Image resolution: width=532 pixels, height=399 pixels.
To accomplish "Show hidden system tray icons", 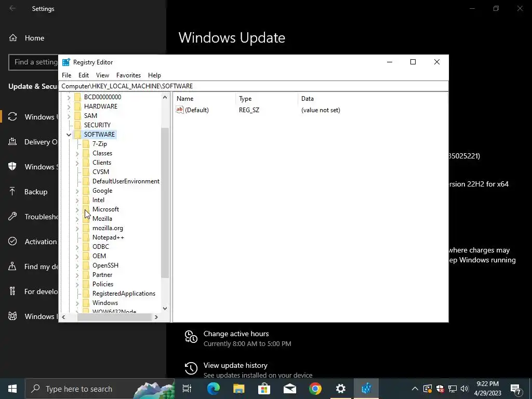I will click(415, 389).
